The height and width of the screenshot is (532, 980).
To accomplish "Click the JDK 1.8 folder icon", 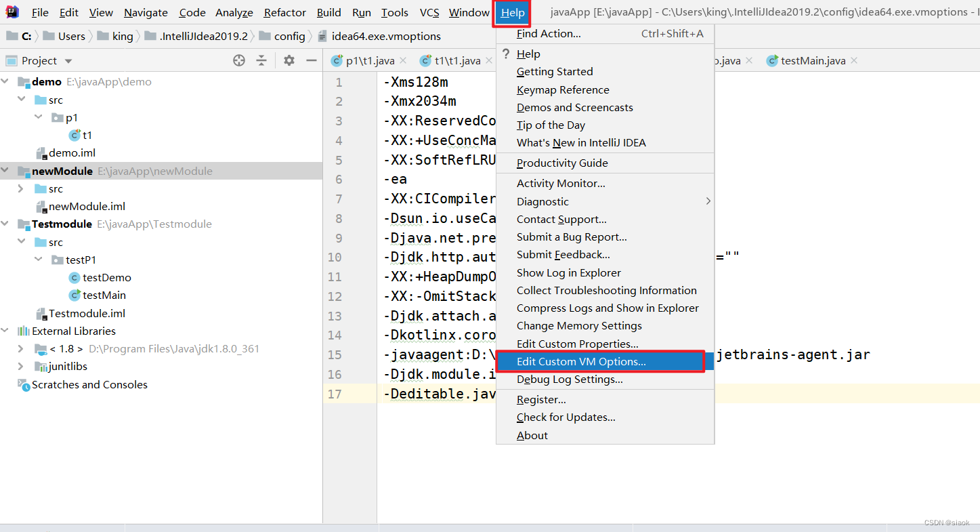I will [41, 348].
